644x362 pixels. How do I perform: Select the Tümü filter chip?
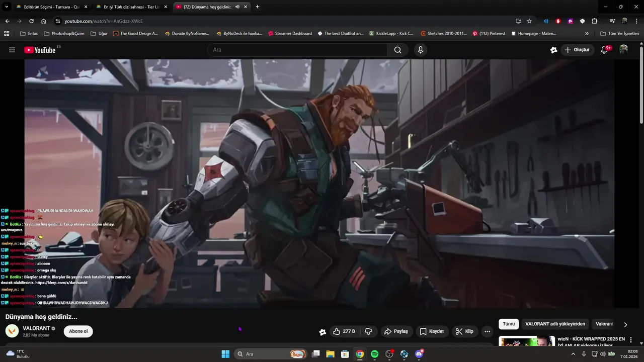(509, 324)
